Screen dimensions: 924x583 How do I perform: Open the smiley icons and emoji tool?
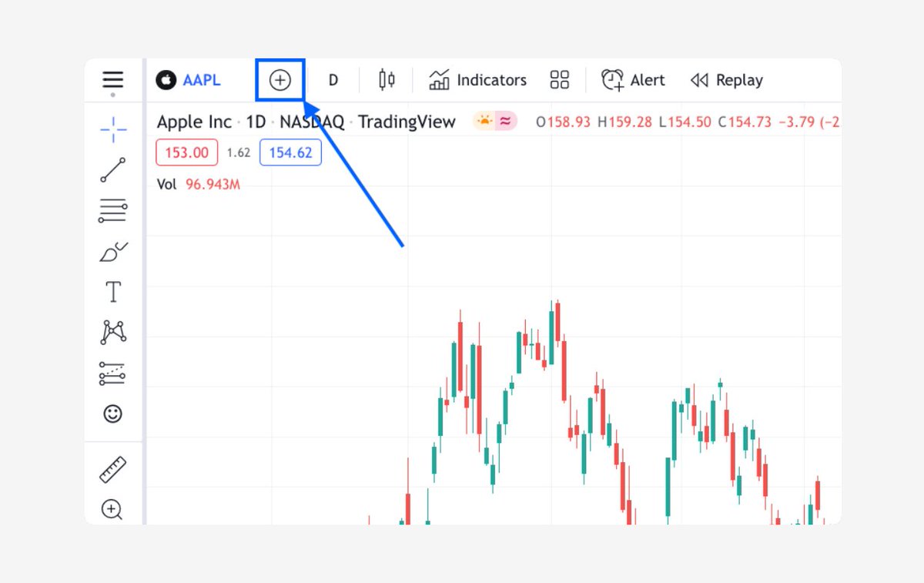(x=113, y=414)
